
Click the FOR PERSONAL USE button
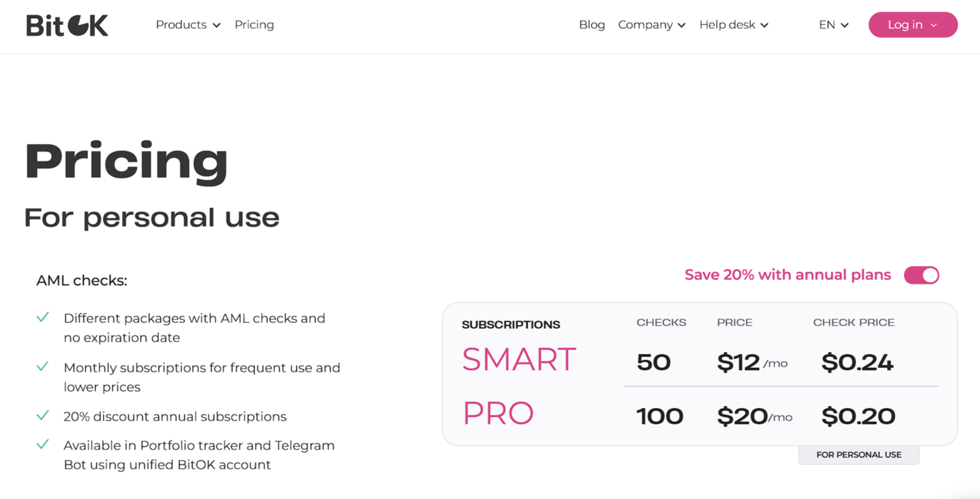[859, 454]
